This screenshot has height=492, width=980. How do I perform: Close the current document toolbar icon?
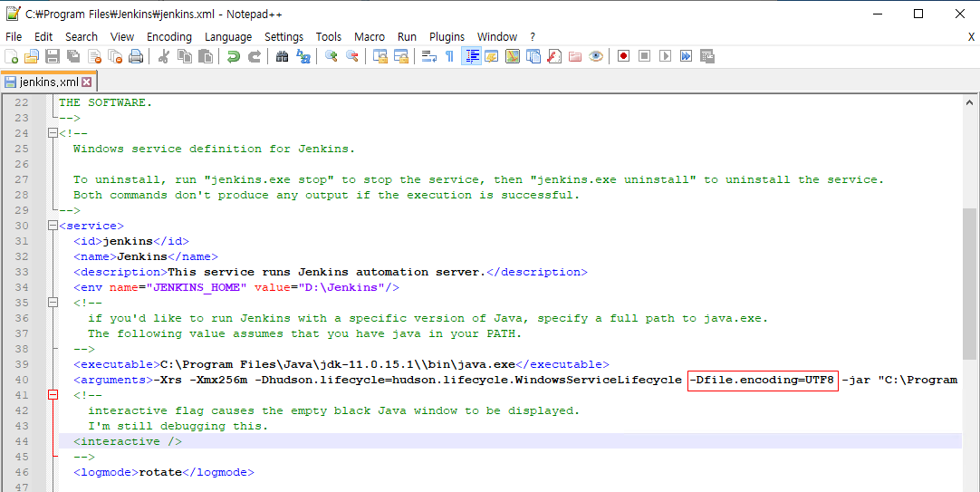click(x=94, y=56)
